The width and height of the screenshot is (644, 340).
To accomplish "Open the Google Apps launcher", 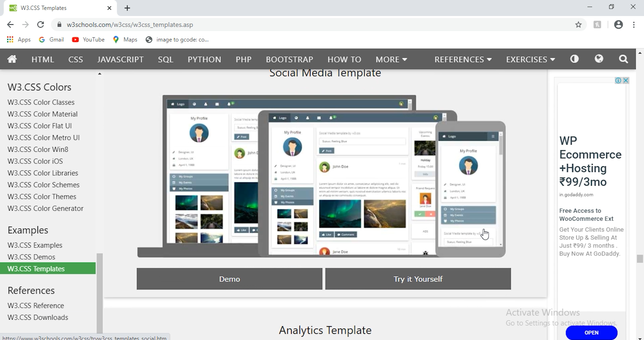I will coord(10,40).
